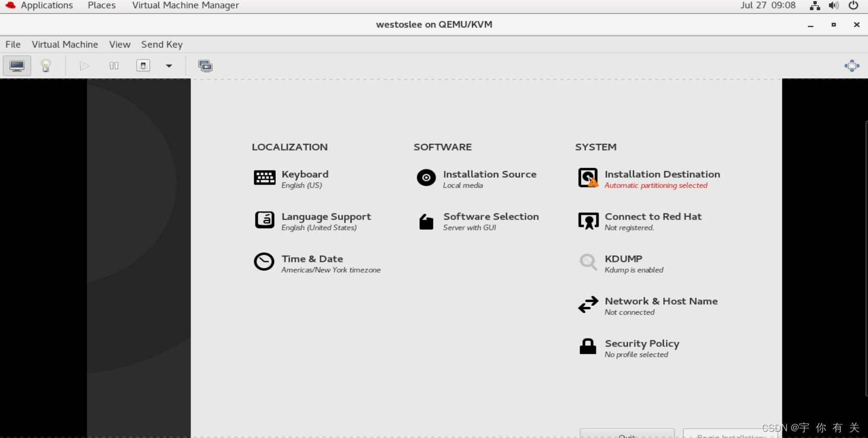This screenshot has width=868, height=438.
Task: Click the date and time in top bar
Action: [x=768, y=5]
